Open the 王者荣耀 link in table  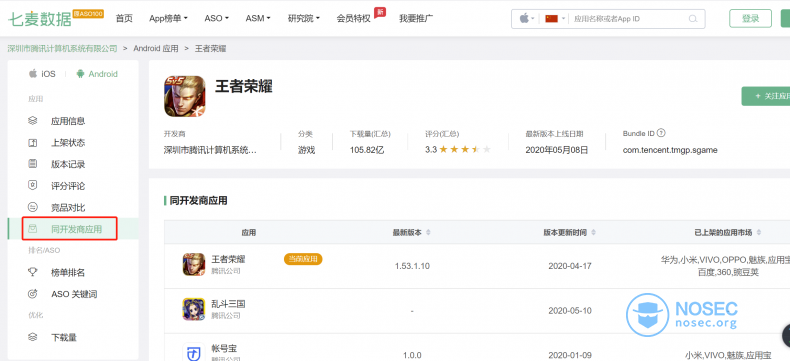228,260
